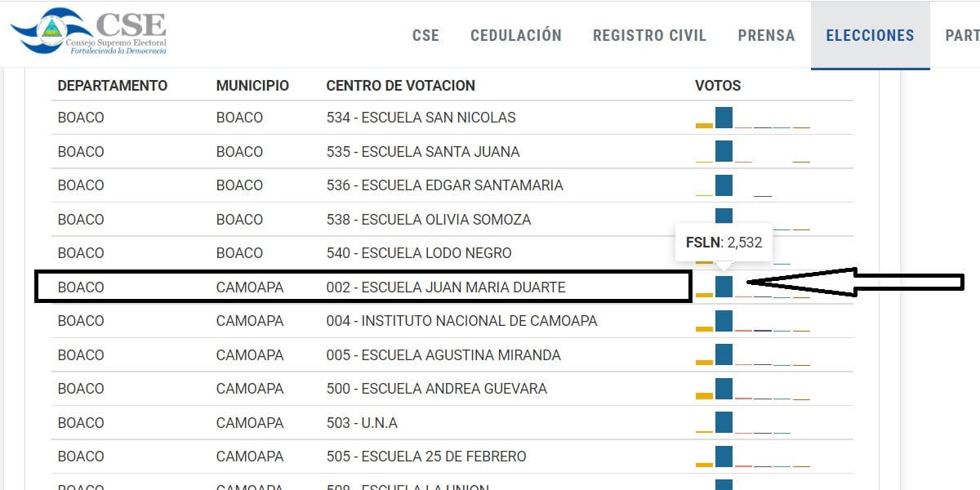The width and height of the screenshot is (980, 490).
Task: Click the blue bar for Escuela Edgar Santamaria
Action: point(724,185)
